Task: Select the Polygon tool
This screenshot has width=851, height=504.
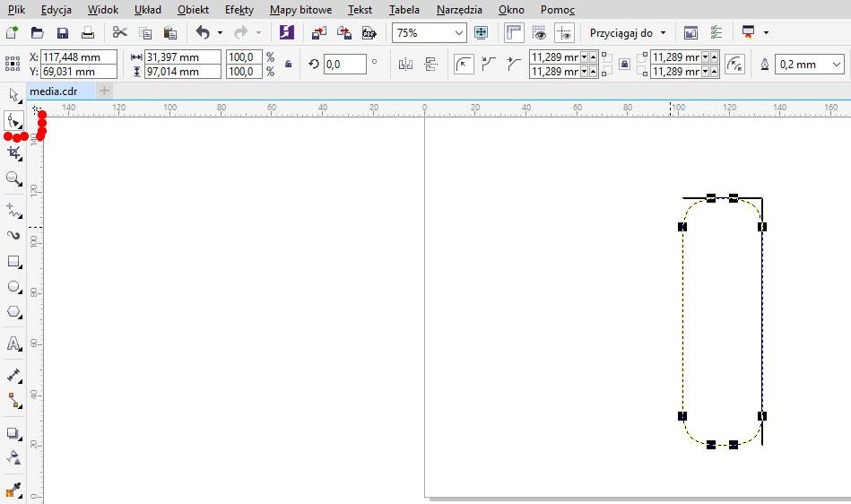Action: coord(13,312)
